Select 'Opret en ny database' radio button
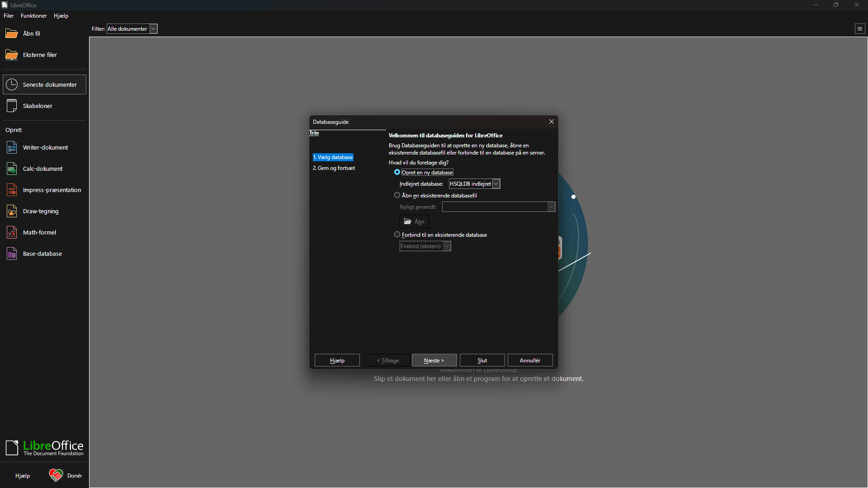Screen dimensions: 868x488 click(397, 172)
